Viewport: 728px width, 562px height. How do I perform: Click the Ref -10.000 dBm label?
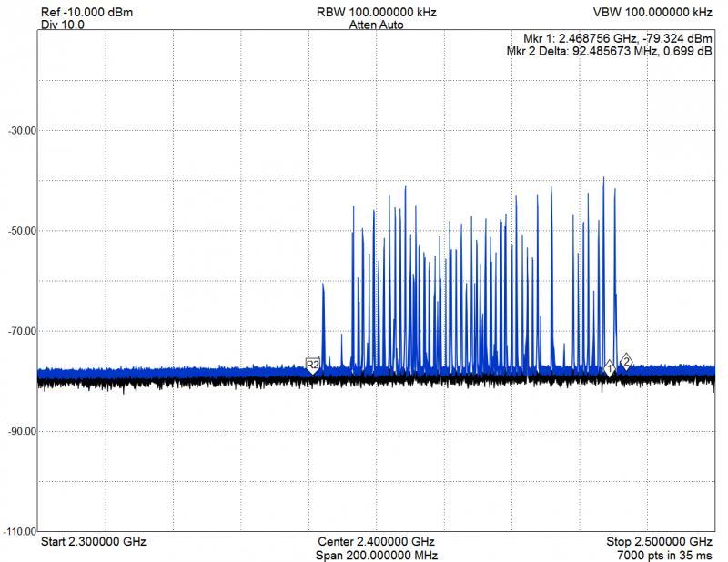click(87, 12)
